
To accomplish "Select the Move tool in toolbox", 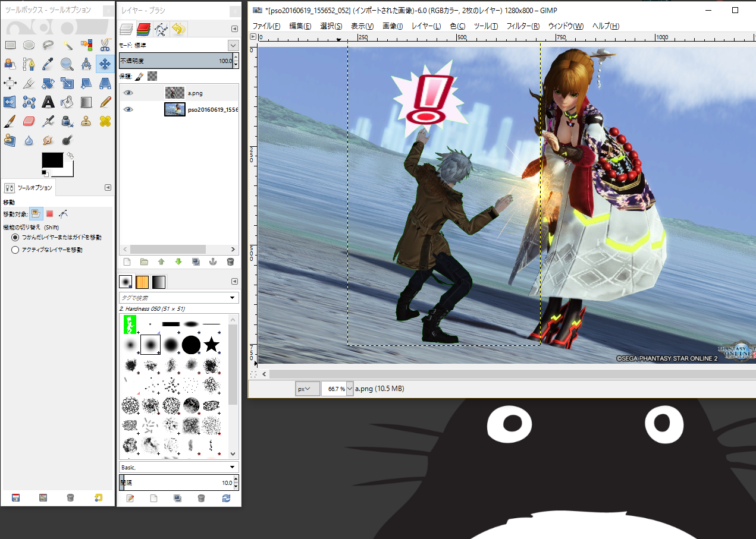I will pyautogui.click(x=105, y=64).
